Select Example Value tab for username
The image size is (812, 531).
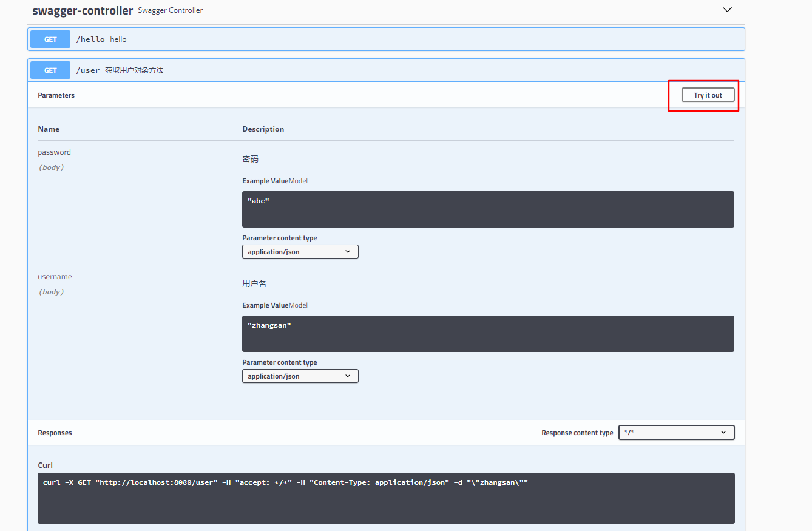tap(265, 305)
